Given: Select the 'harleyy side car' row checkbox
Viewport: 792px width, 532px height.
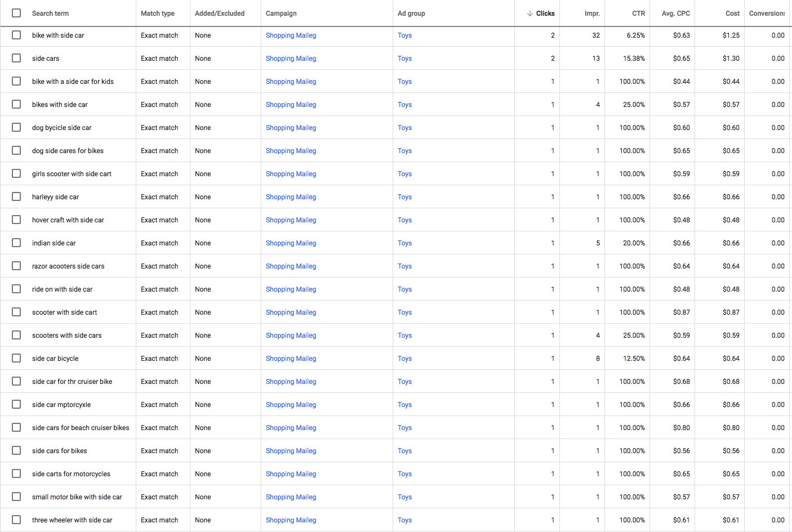Looking at the screenshot, I should coord(16,196).
